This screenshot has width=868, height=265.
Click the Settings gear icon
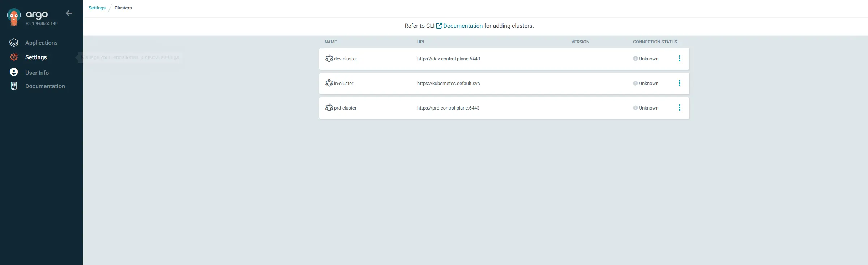point(14,57)
